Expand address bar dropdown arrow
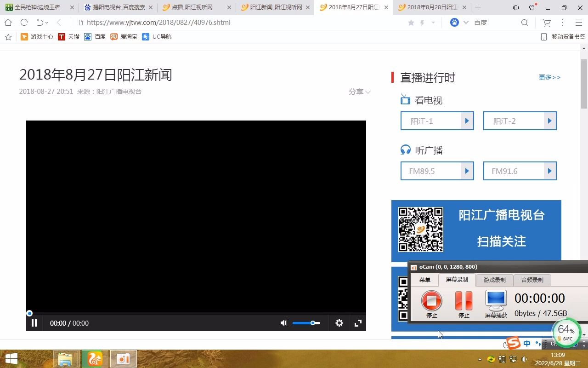The image size is (588, 368). (x=433, y=23)
